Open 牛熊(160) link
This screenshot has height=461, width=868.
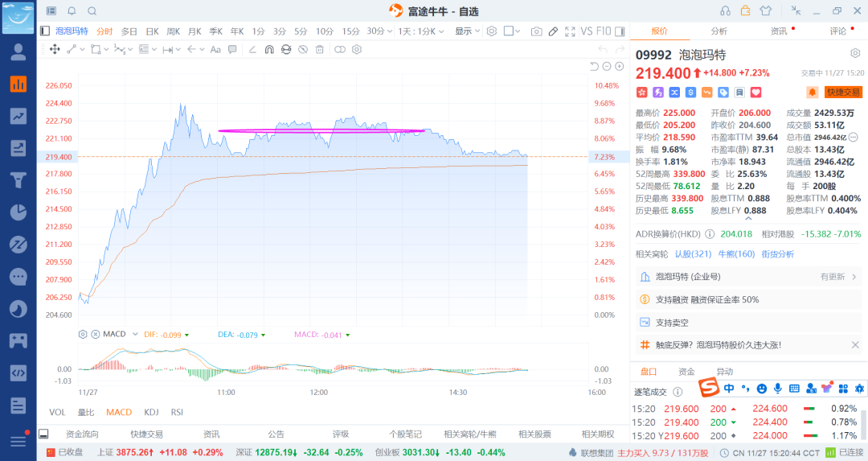pos(736,253)
